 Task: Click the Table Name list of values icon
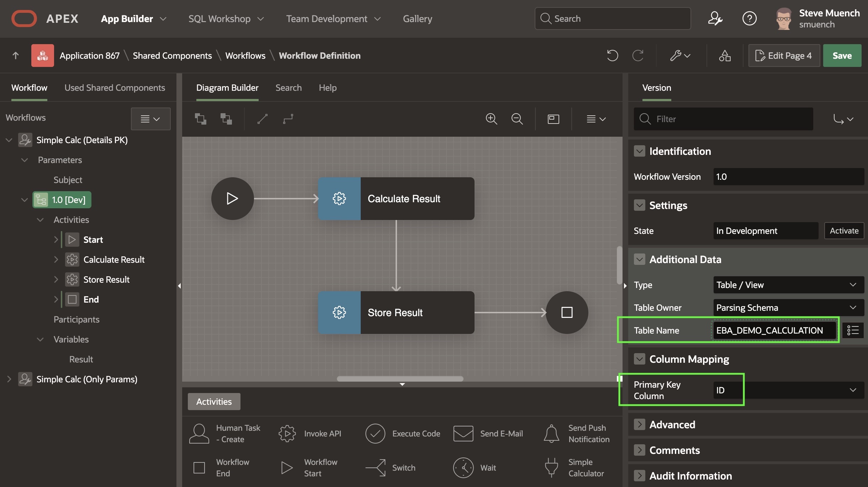853,330
